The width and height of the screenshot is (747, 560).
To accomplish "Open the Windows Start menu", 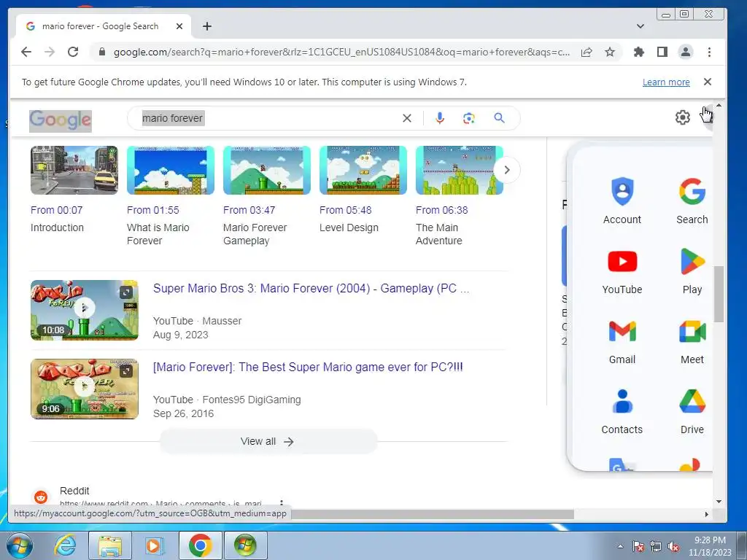I will coord(19,545).
